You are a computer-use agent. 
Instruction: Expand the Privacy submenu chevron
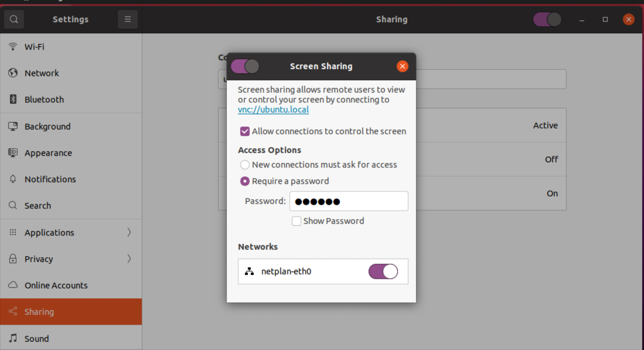[129, 259]
